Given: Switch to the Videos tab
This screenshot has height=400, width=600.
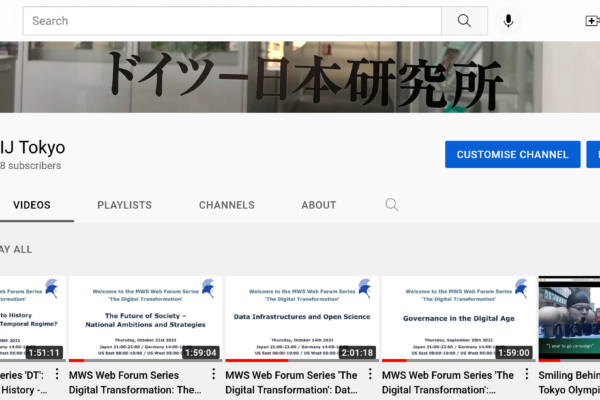Looking at the screenshot, I should (x=32, y=205).
